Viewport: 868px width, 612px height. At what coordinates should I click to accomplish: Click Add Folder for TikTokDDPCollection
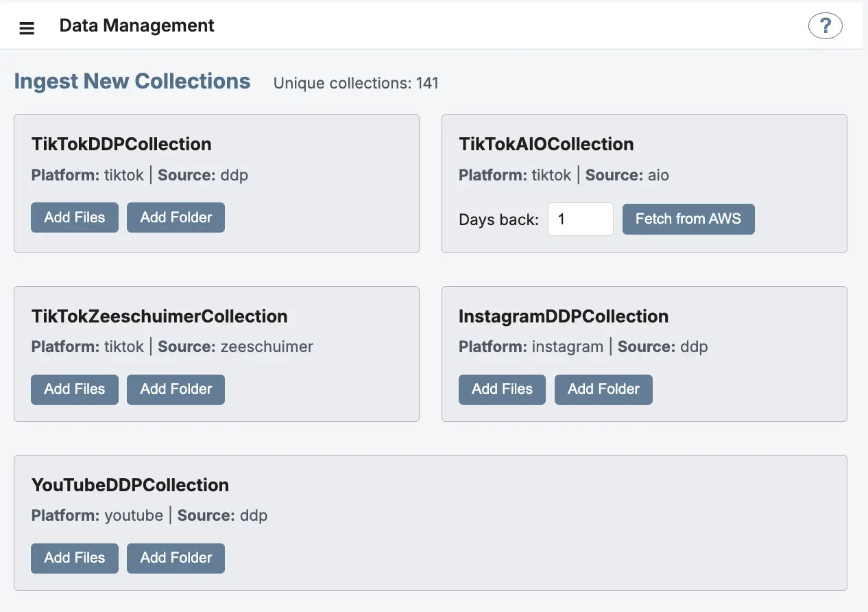point(176,217)
